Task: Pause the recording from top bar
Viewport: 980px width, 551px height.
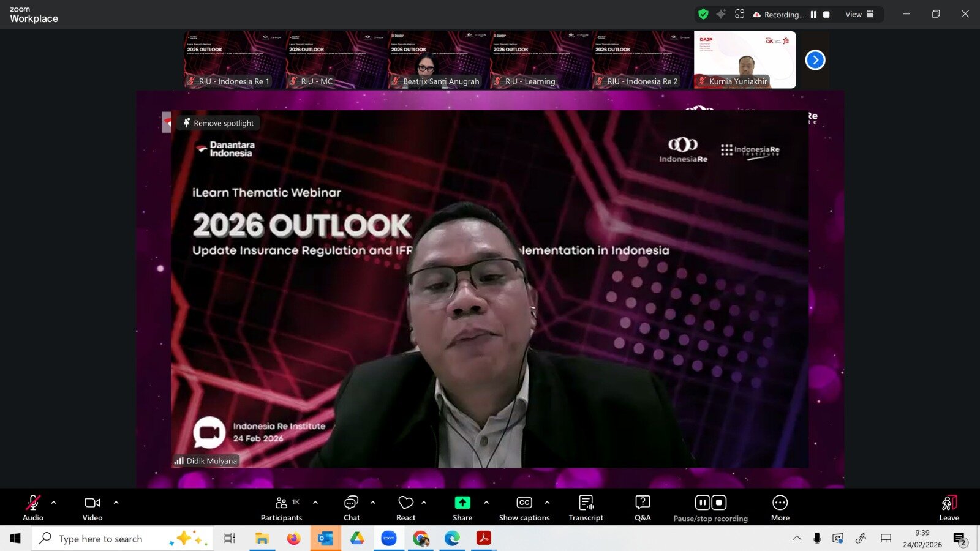Action: [x=813, y=14]
